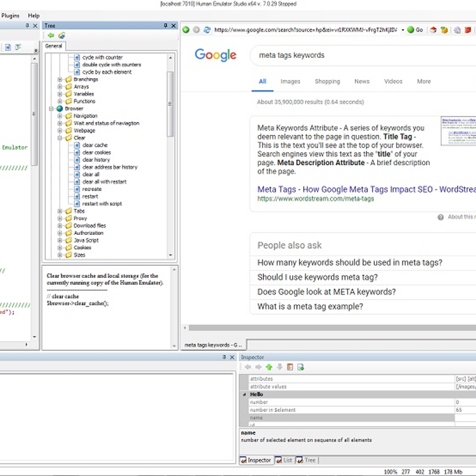476x476 pixels.
Task: Click the Google logo
Action: [x=215, y=55]
